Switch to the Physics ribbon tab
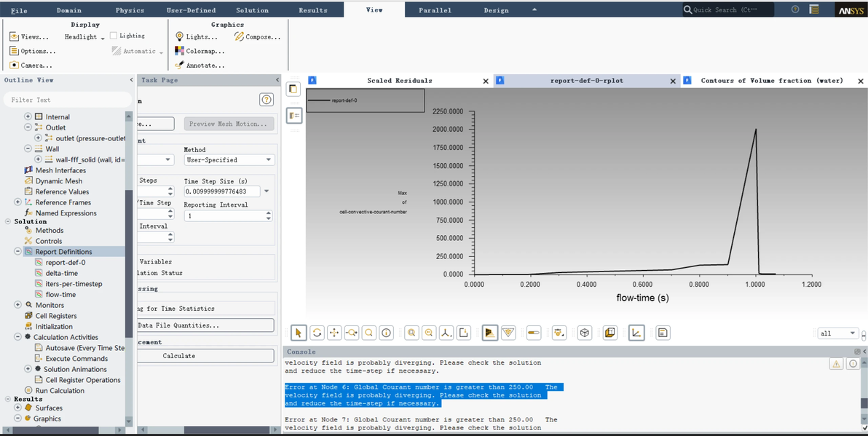This screenshot has height=436, width=868. 130,10
